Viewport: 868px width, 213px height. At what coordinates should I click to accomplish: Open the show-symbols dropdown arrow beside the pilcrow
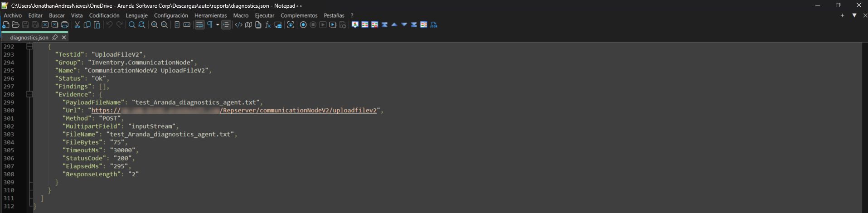click(218, 25)
